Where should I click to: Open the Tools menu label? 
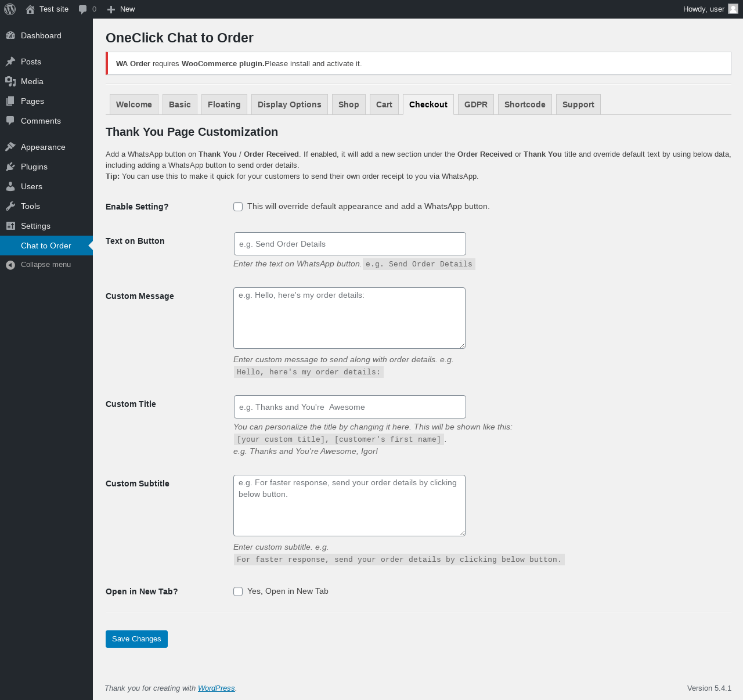click(x=30, y=206)
